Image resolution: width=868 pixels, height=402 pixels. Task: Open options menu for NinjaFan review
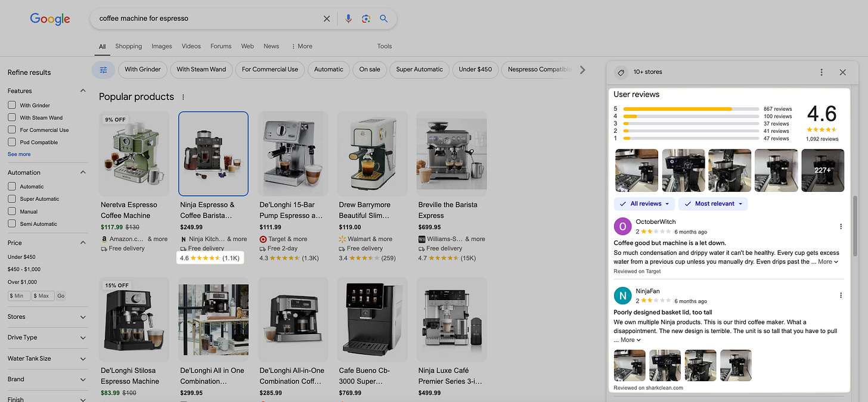(x=841, y=295)
